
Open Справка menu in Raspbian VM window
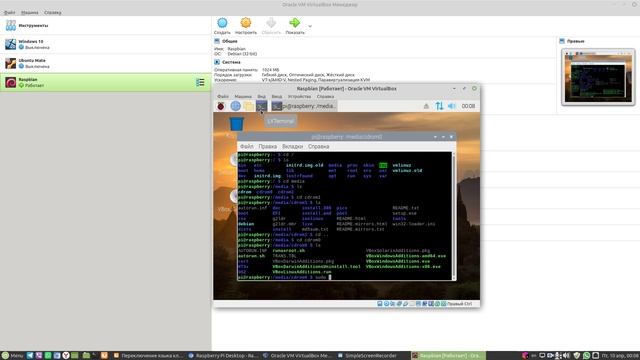click(x=325, y=97)
